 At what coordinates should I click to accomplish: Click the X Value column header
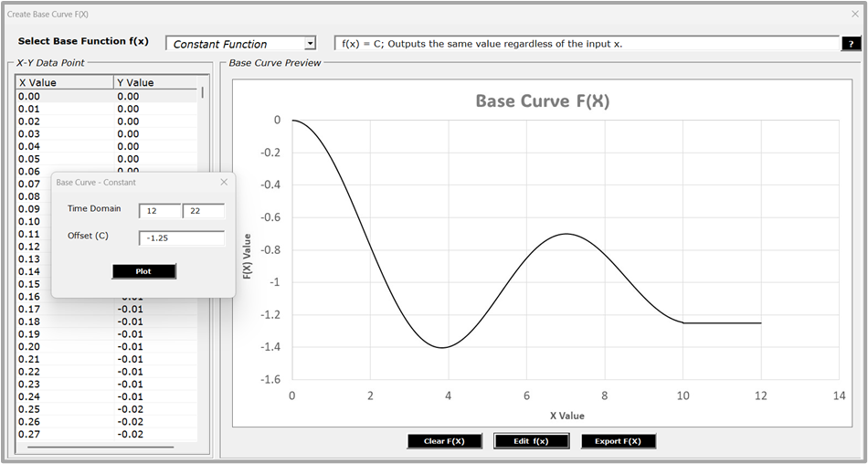tap(64, 82)
